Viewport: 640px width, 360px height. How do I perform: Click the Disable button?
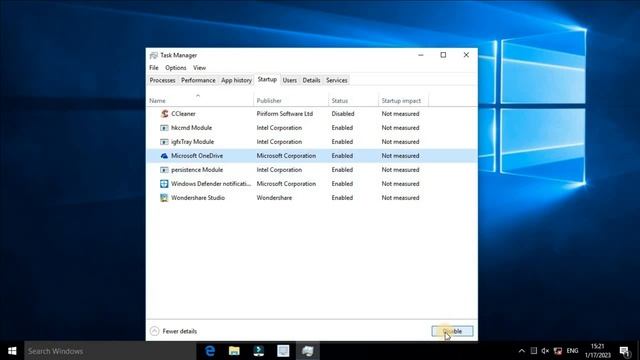(452, 331)
